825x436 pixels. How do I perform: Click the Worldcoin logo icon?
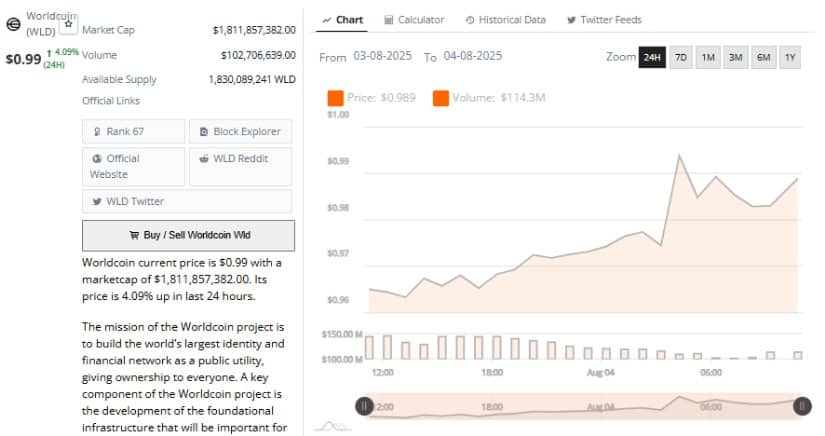[x=13, y=24]
